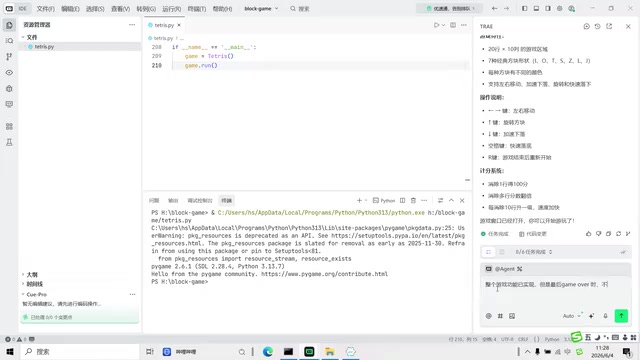Open the block-game project dropdown
The width and height of the screenshot is (640, 360).
click(261, 9)
